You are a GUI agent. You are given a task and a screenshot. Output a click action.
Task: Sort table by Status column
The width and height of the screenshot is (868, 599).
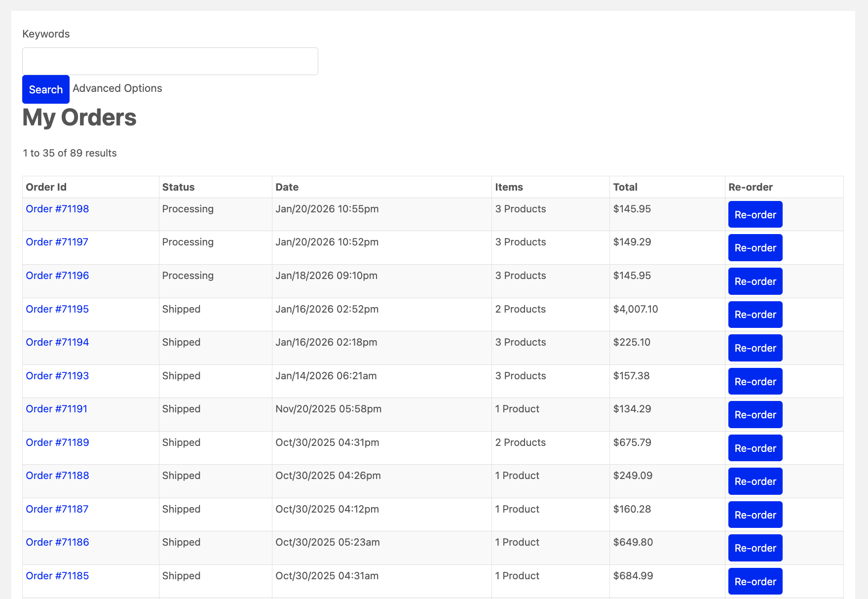pos(178,187)
